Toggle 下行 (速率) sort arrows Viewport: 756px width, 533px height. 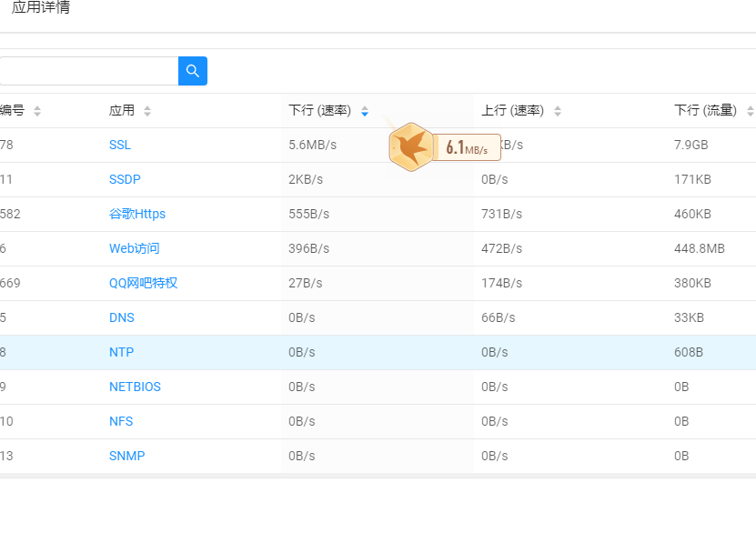point(365,111)
